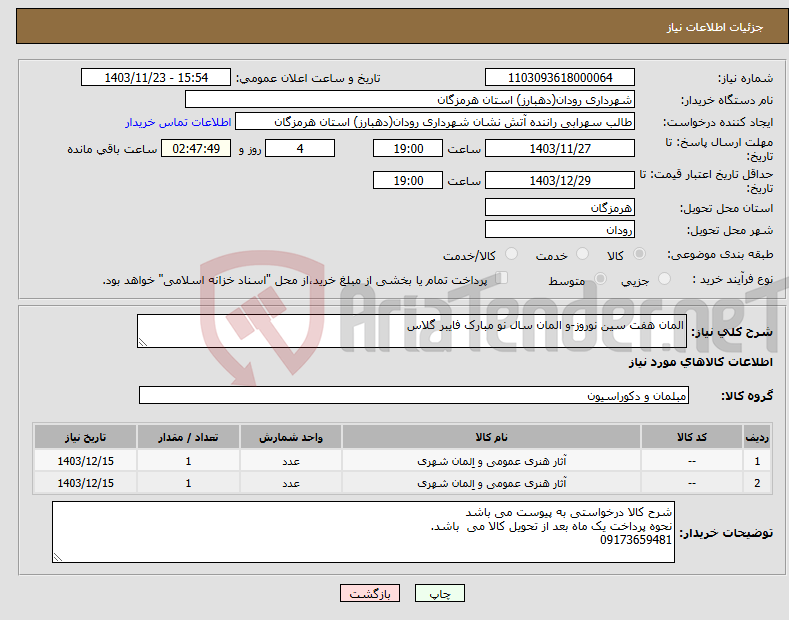Click the ردیف column header
789x620 pixels.
tap(757, 437)
